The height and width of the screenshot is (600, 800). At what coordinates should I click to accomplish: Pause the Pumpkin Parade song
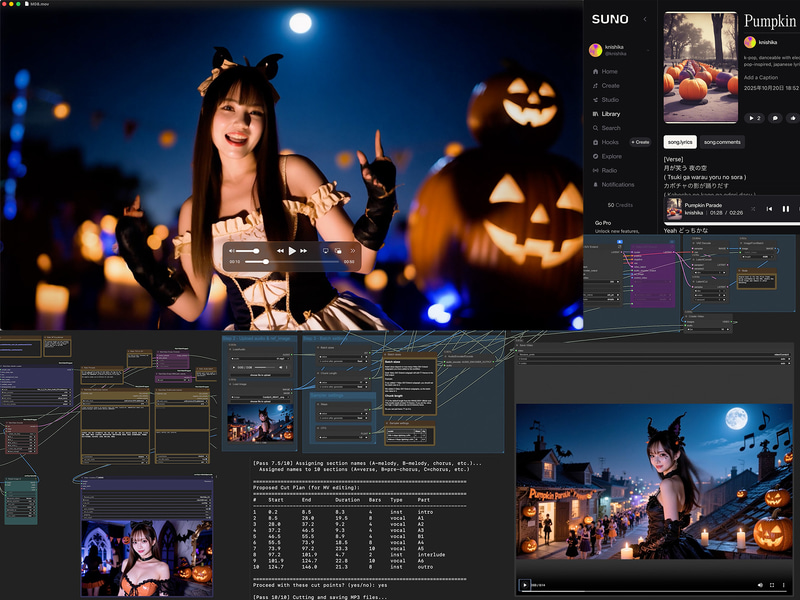785,209
